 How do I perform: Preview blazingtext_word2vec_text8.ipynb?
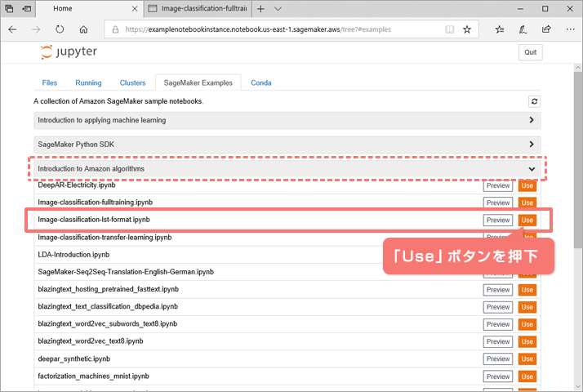pyautogui.click(x=498, y=341)
